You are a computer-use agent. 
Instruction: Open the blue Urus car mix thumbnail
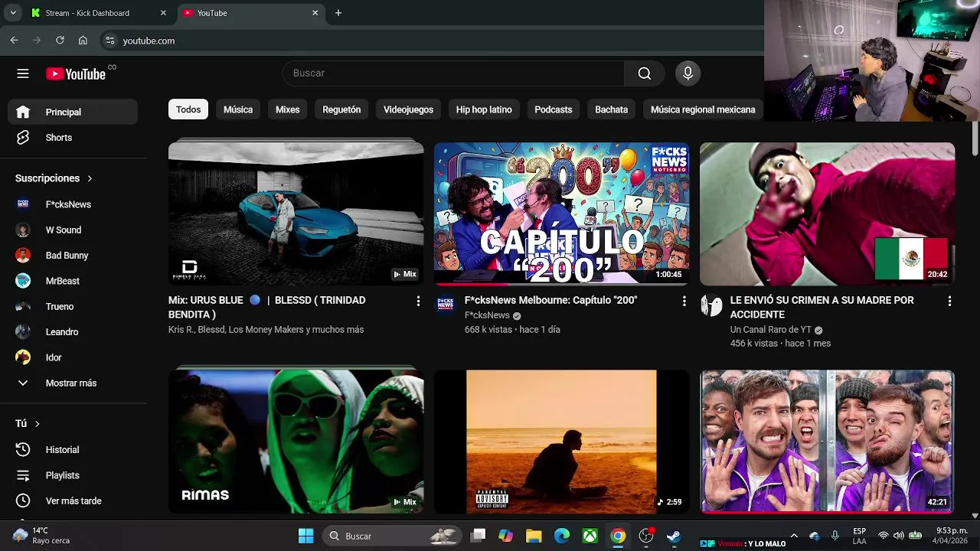[296, 214]
